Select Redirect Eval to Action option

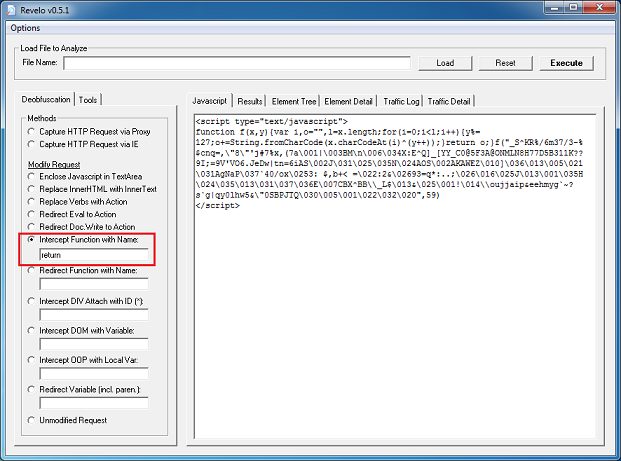coord(33,214)
